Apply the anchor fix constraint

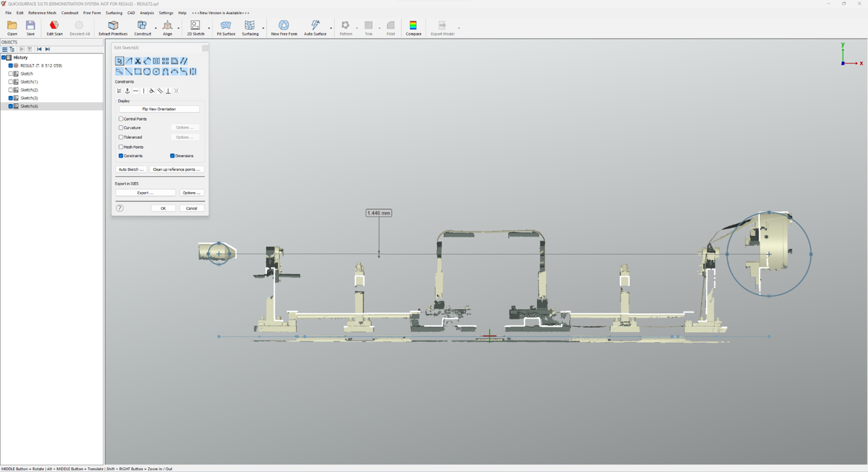click(x=127, y=91)
